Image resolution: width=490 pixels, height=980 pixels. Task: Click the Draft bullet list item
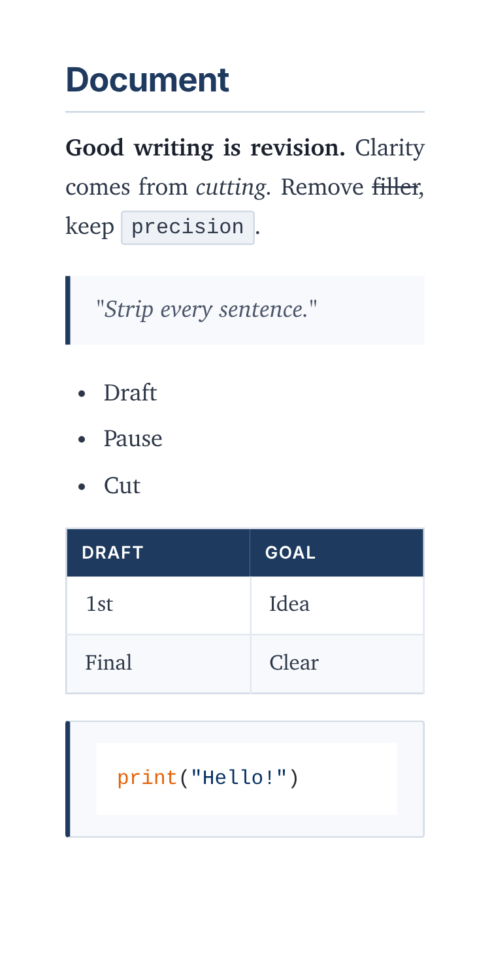point(130,393)
